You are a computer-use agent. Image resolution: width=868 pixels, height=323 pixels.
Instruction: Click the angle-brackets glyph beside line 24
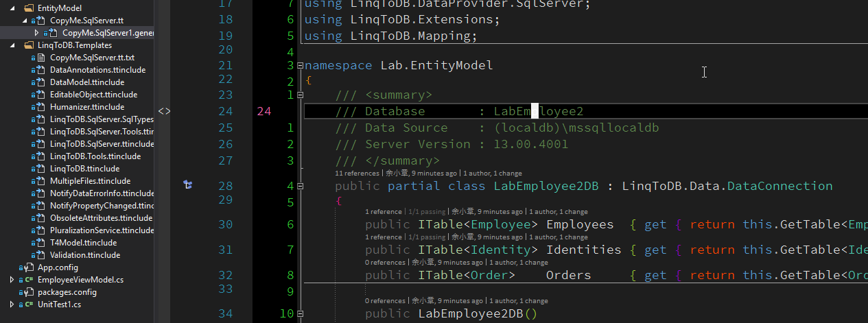tap(164, 110)
